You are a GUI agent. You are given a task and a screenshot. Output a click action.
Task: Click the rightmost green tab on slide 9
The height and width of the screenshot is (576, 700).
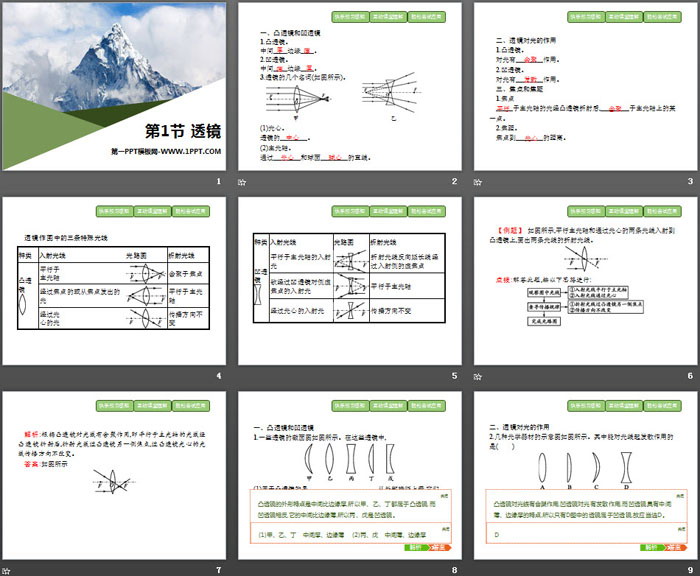click(662, 406)
